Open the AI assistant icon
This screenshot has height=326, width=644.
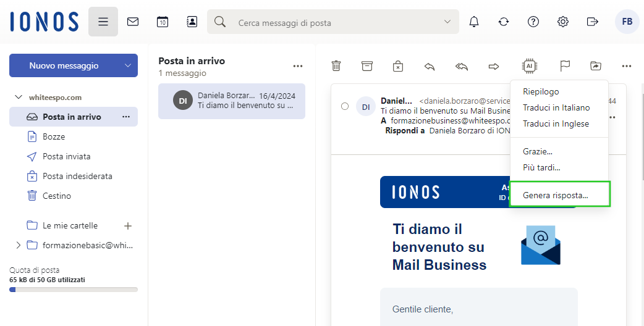(530, 66)
